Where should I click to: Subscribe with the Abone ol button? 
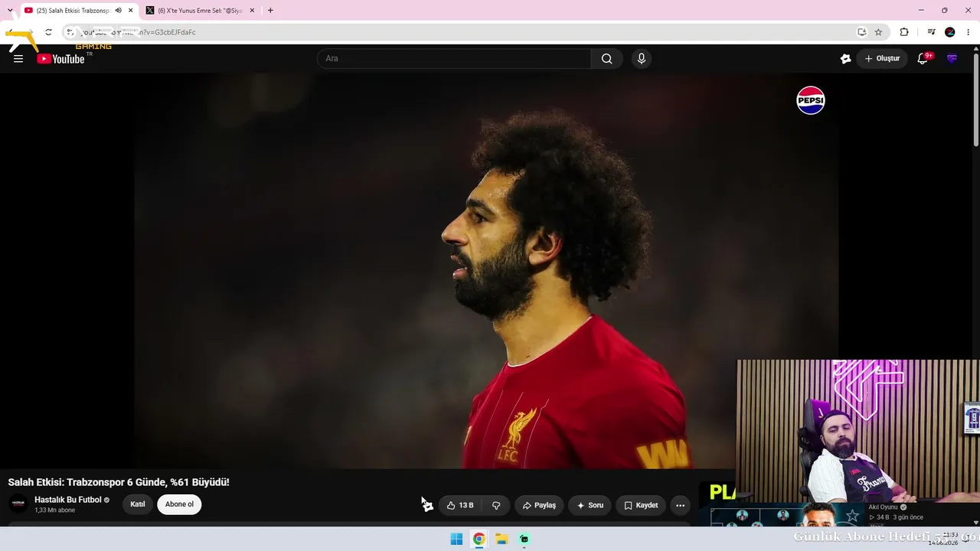[x=179, y=504]
